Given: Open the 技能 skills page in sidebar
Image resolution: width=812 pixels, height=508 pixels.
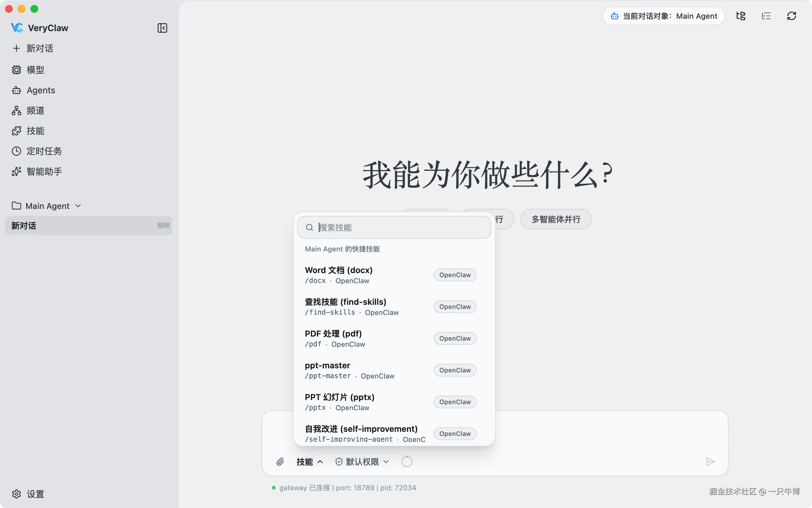Looking at the screenshot, I should pyautogui.click(x=28, y=131).
